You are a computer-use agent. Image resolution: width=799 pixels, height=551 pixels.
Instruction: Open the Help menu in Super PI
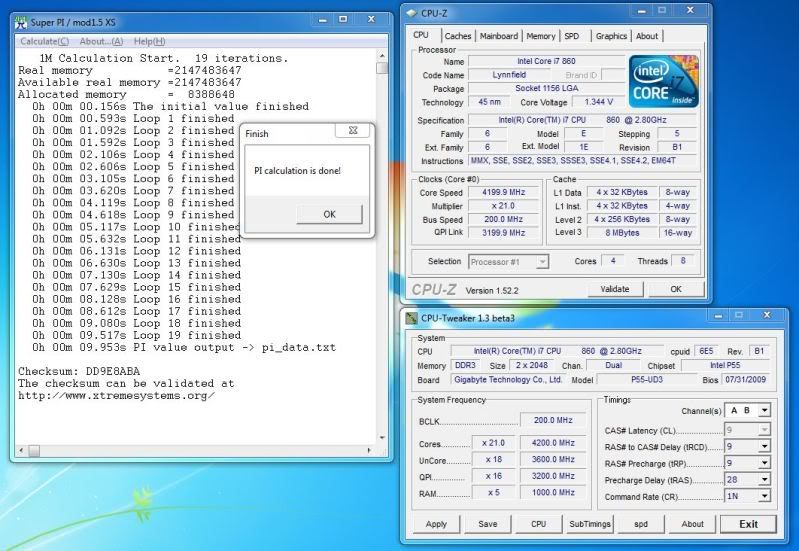149,41
